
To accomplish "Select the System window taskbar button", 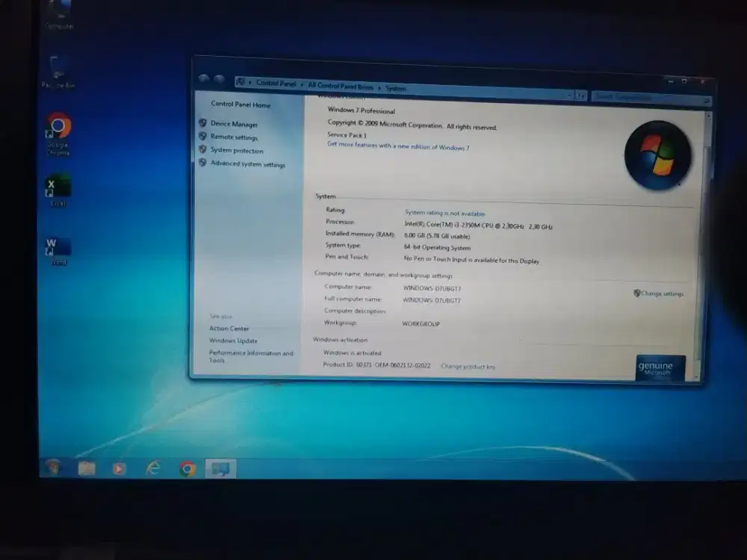I will (220, 469).
